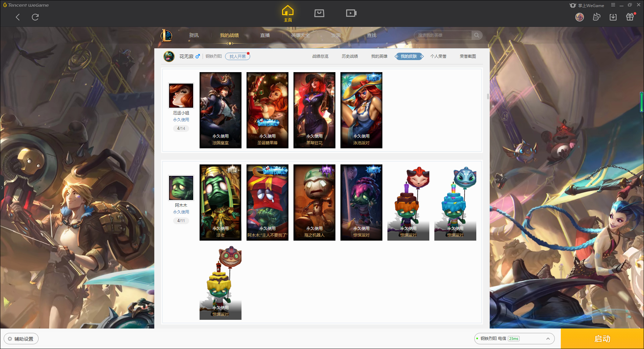The image size is (644, 349).
Task: Open the 我的英雄 sub-tab
Action: 379,56
